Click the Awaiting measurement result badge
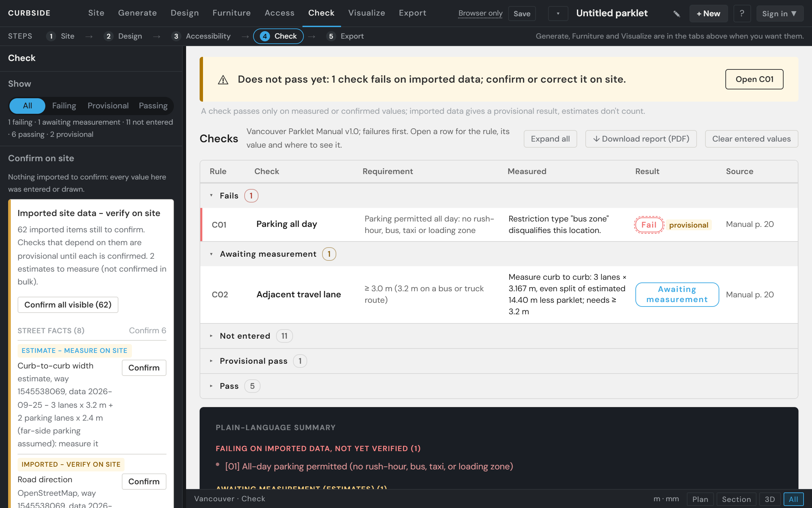 click(x=677, y=295)
